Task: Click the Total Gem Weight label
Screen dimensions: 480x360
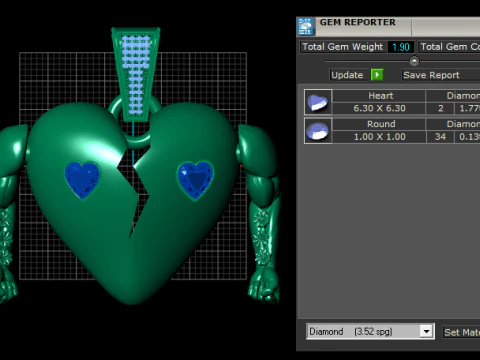Action: tap(343, 47)
